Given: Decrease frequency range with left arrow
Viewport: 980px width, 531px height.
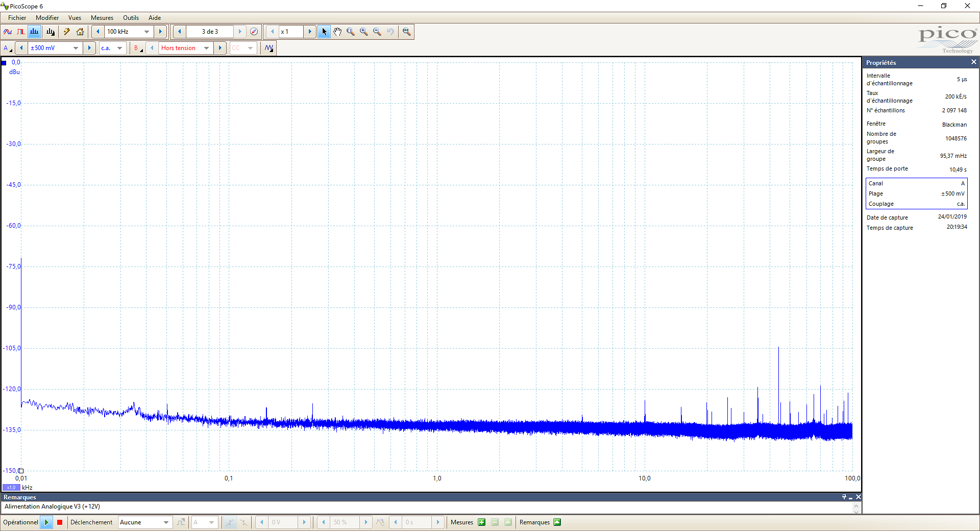Looking at the screenshot, I should tap(98, 32).
